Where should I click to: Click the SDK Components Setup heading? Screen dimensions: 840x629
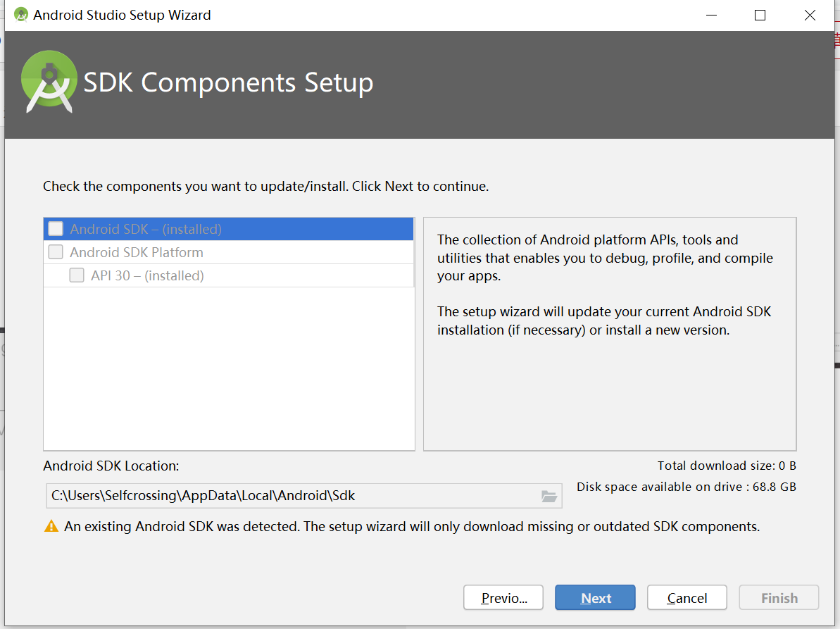[x=228, y=82]
